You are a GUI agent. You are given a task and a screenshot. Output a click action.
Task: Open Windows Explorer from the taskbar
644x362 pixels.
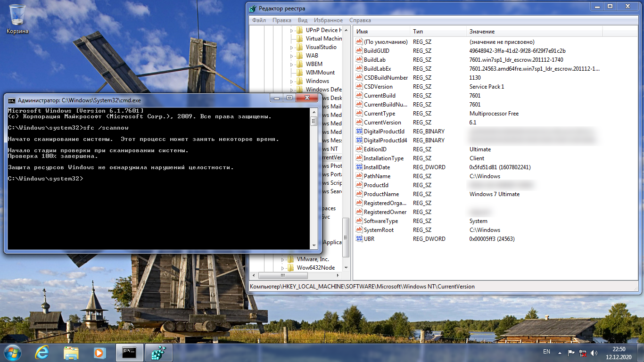pos(71,353)
